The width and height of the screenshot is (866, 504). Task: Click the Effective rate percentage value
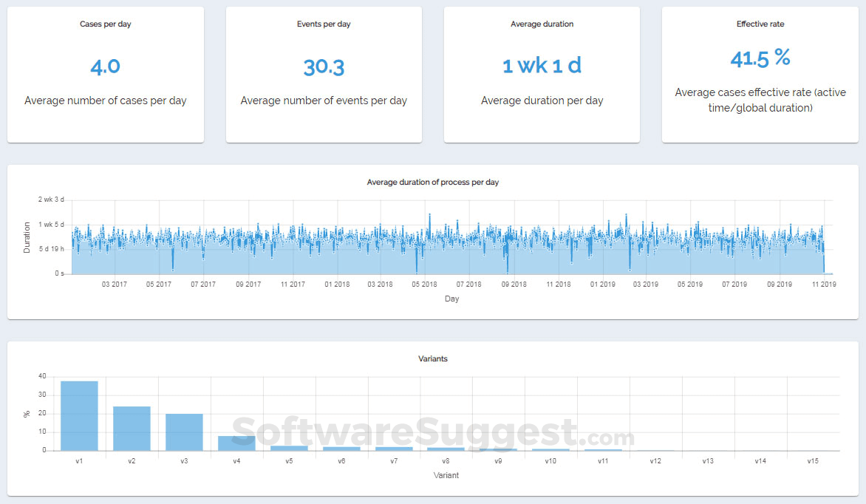760,58
